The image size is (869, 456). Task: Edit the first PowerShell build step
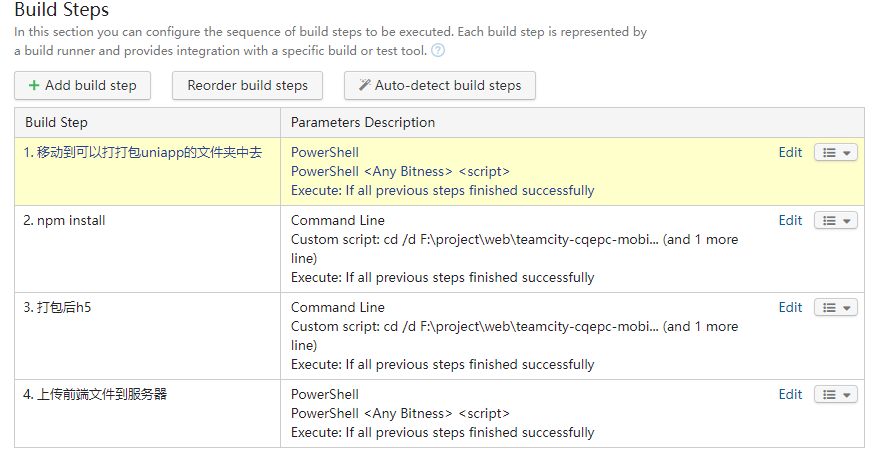click(x=790, y=152)
